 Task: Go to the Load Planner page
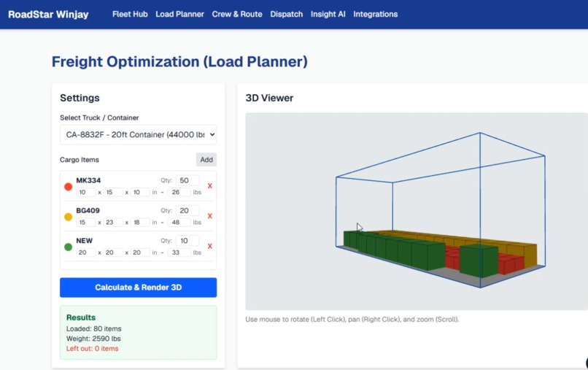(x=179, y=15)
